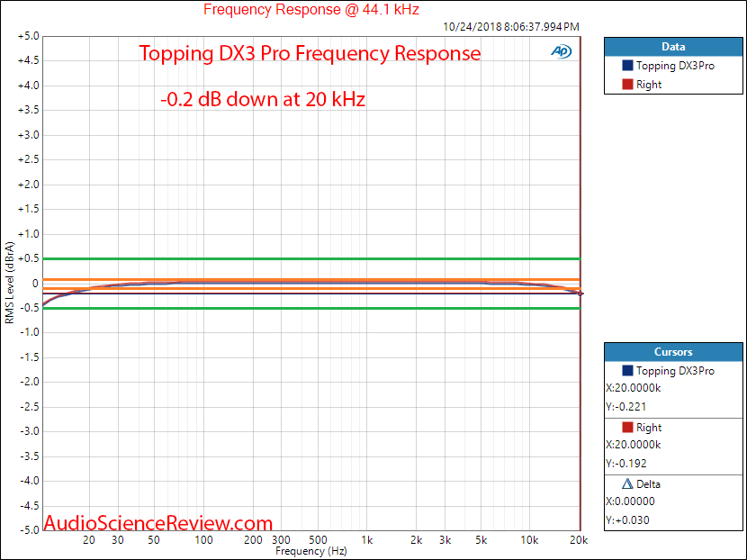Click the AP logo in the graph corner

tap(562, 51)
